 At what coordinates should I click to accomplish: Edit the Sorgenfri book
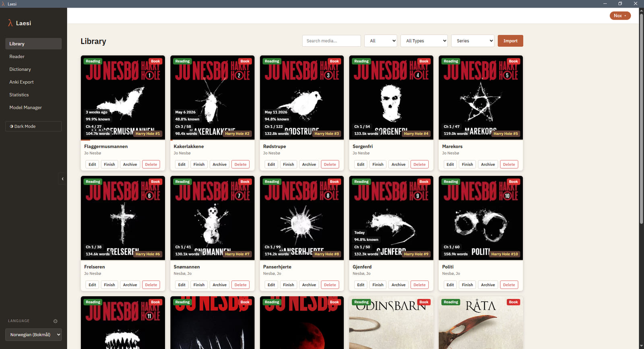coord(361,164)
